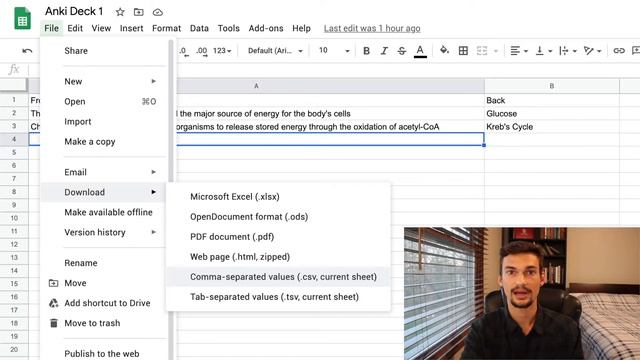Screen dimensions: 640x360
Task: Select the cell containing Glucose
Action: click(x=552, y=113)
